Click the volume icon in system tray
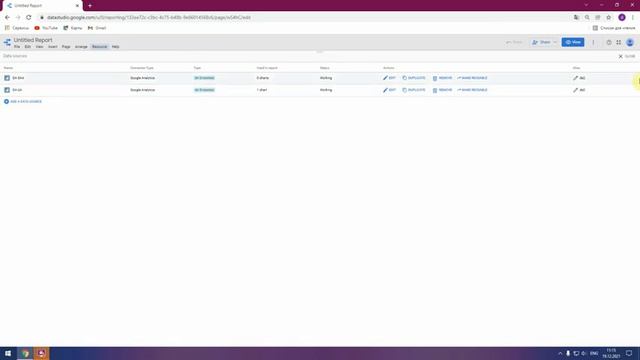 (x=584, y=353)
